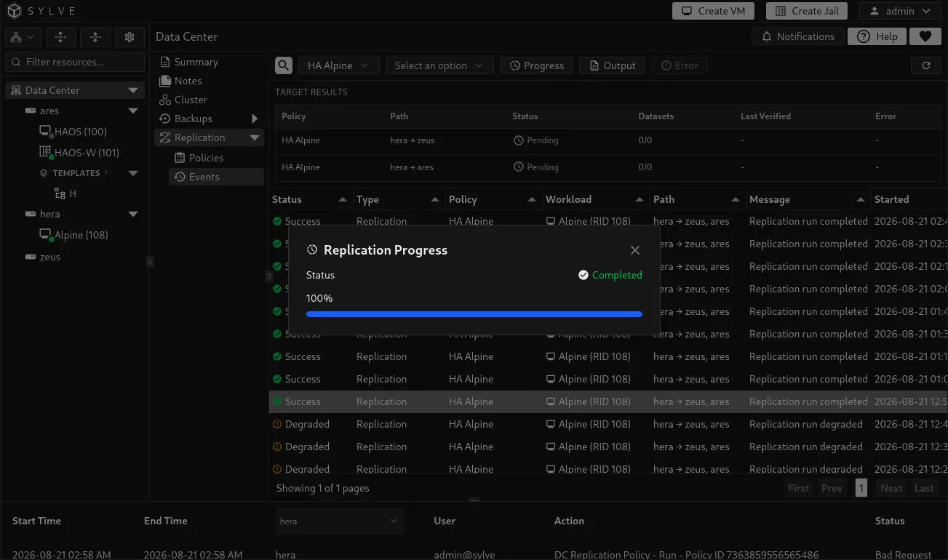Image resolution: width=948 pixels, height=560 pixels.
Task: Select the Alpine (108) VM
Action: (73, 235)
